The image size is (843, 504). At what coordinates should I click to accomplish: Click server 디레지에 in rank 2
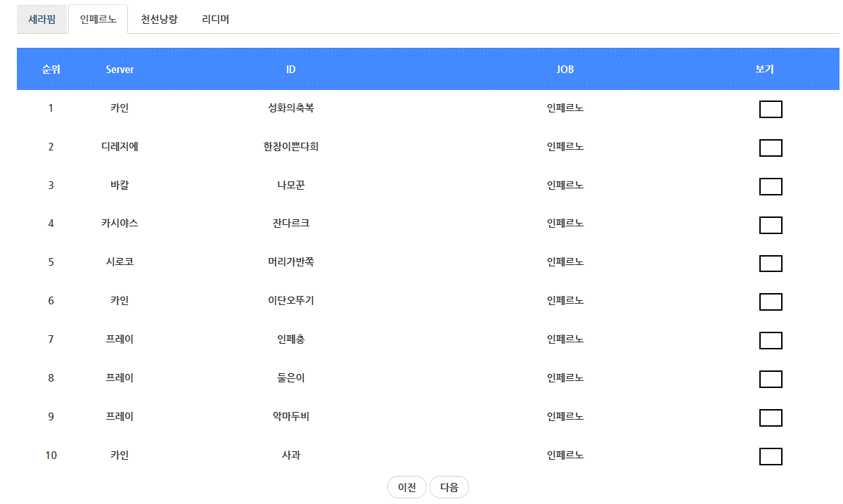coord(120,147)
